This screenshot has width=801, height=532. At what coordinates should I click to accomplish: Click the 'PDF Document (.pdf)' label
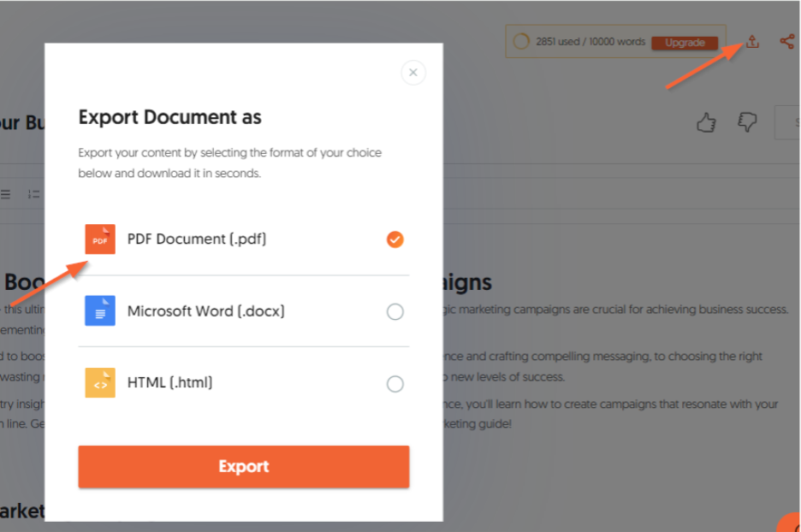197,239
